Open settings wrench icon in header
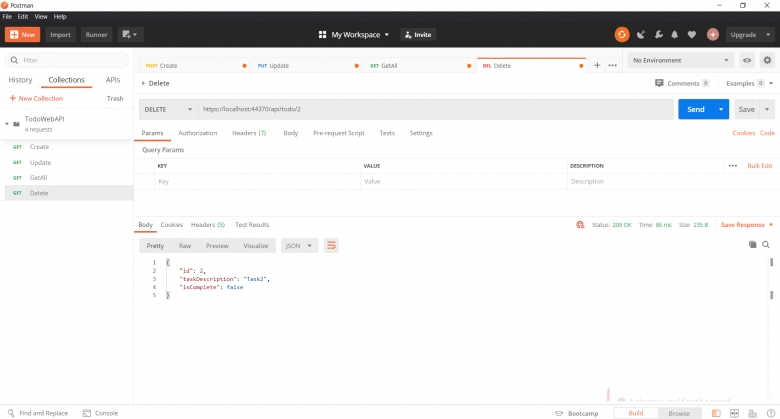The height and width of the screenshot is (419, 780). tap(658, 34)
